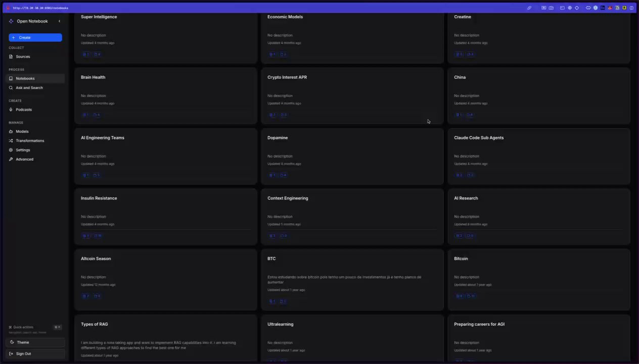Click the Ask and Search magnifier icon
The height and width of the screenshot is (364, 639).
point(11,88)
